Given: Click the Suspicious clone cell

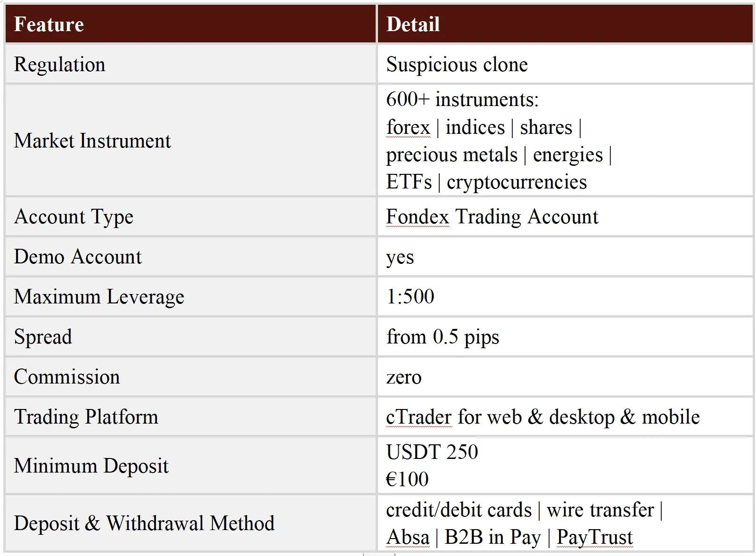Looking at the screenshot, I should pos(457,65).
